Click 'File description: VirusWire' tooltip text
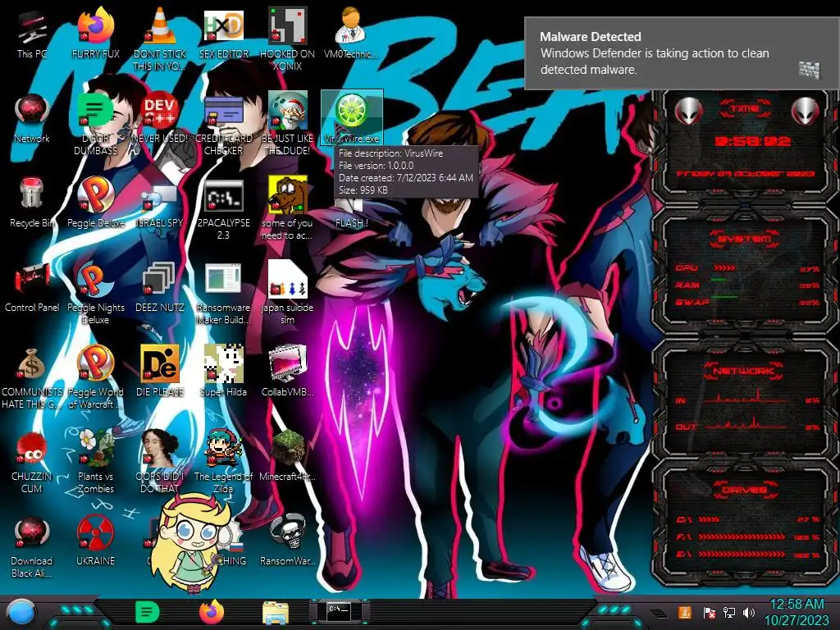This screenshot has width=840, height=630. point(391,153)
